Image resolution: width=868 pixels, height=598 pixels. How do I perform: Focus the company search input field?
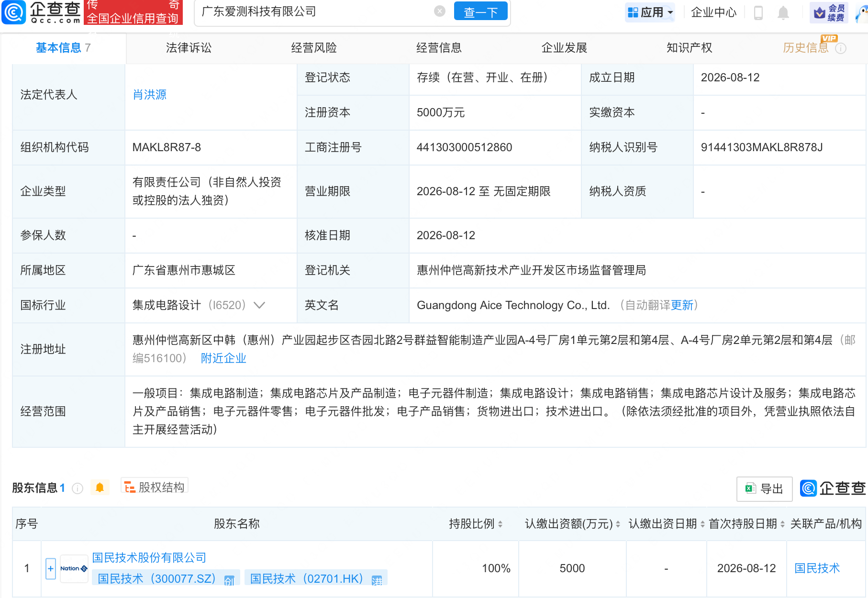click(x=316, y=11)
